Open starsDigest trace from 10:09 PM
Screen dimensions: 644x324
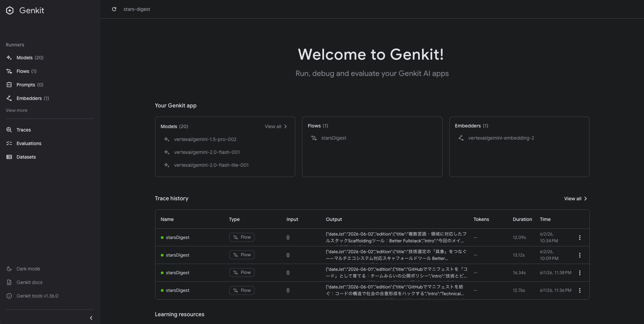coord(177,255)
